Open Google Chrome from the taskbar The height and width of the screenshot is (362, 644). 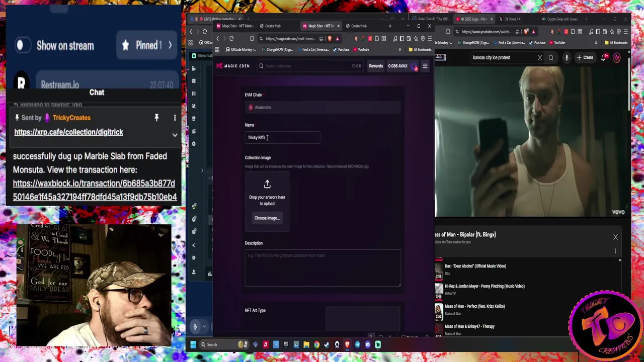tap(316, 344)
